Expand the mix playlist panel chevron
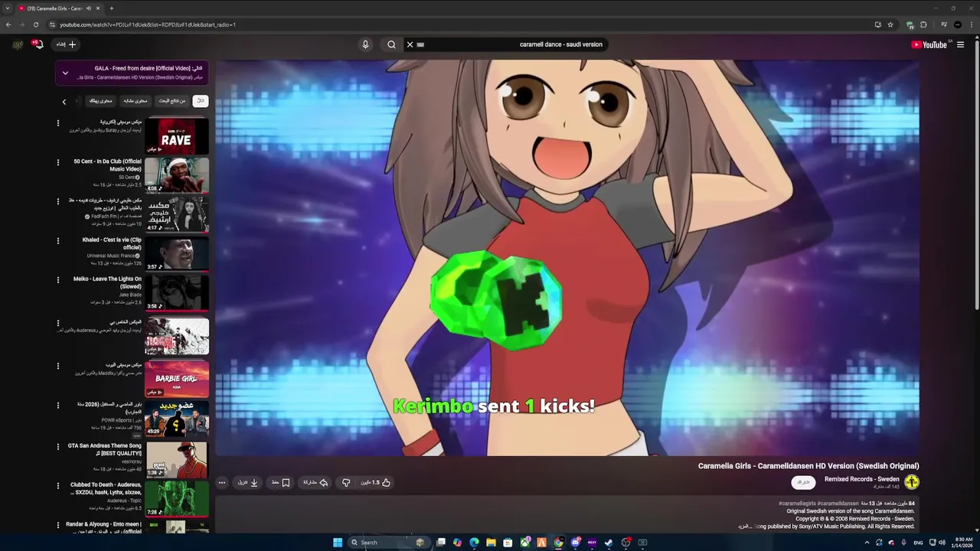The image size is (980, 551). pyautogui.click(x=65, y=73)
